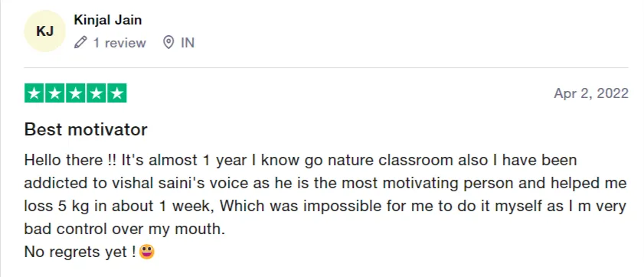Image resolution: width=644 pixels, height=277 pixels.
Task: Click the line "bad control over my mouth."
Action: 125,229
